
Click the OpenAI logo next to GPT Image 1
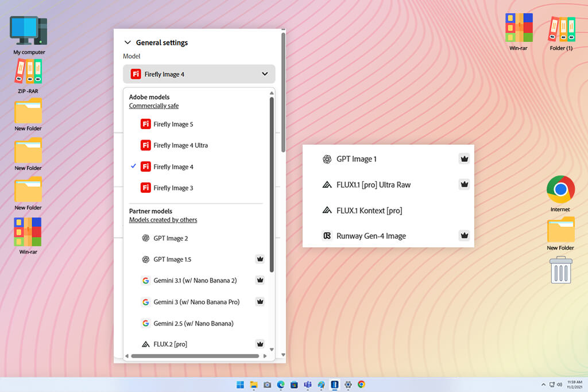tap(327, 159)
